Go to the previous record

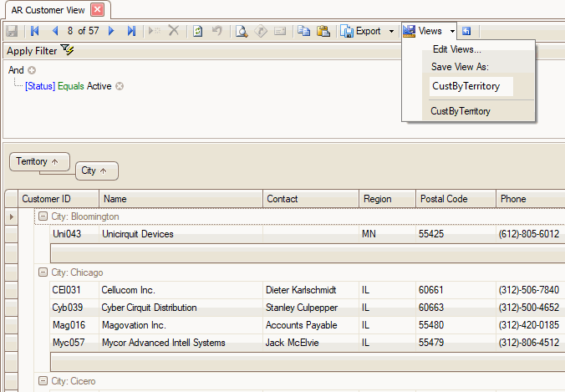[x=54, y=31]
